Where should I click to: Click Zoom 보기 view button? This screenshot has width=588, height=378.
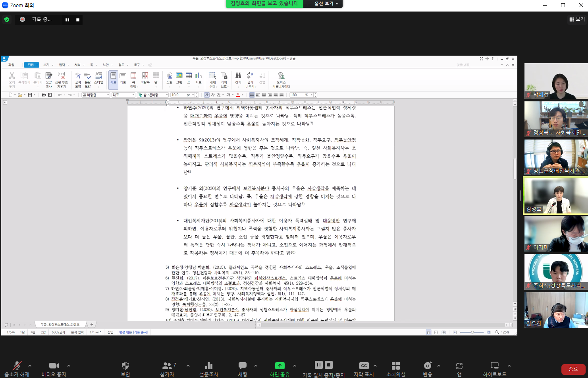point(577,19)
